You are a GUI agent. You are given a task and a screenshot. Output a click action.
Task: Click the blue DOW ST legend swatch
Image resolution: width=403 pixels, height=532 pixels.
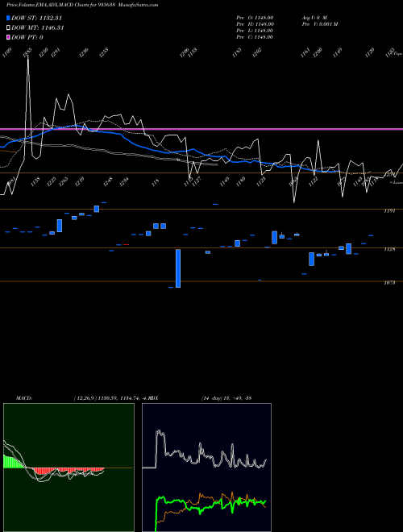(x=8, y=18)
